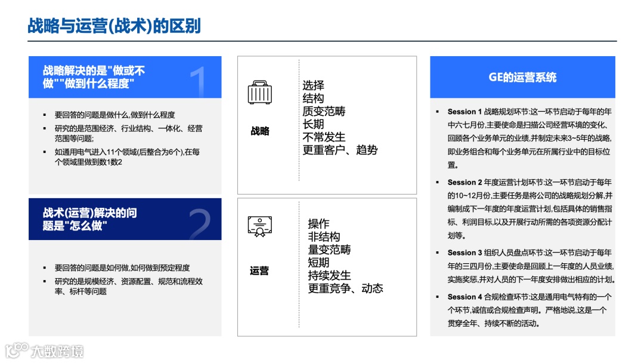The image size is (644, 363).
Task: Click 短期 in the operations list
Action: coord(318,263)
